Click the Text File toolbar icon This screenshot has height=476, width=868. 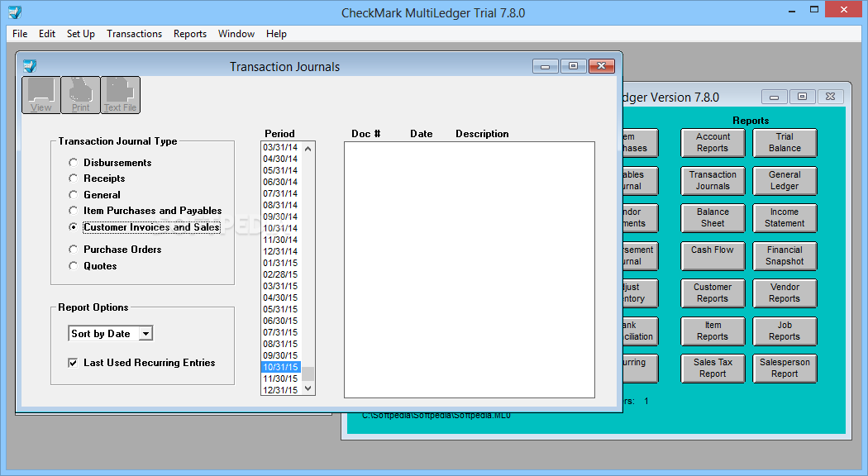tap(120, 95)
